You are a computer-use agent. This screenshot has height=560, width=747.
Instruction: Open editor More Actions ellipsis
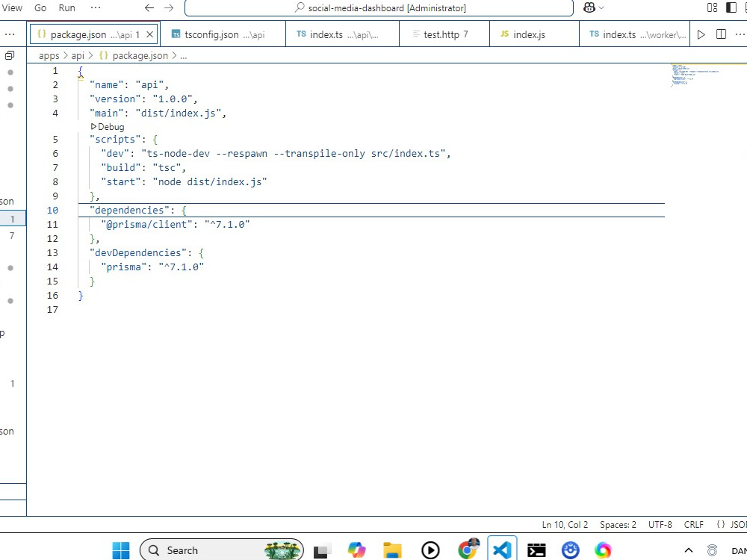pyautogui.click(x=740, y=34)
